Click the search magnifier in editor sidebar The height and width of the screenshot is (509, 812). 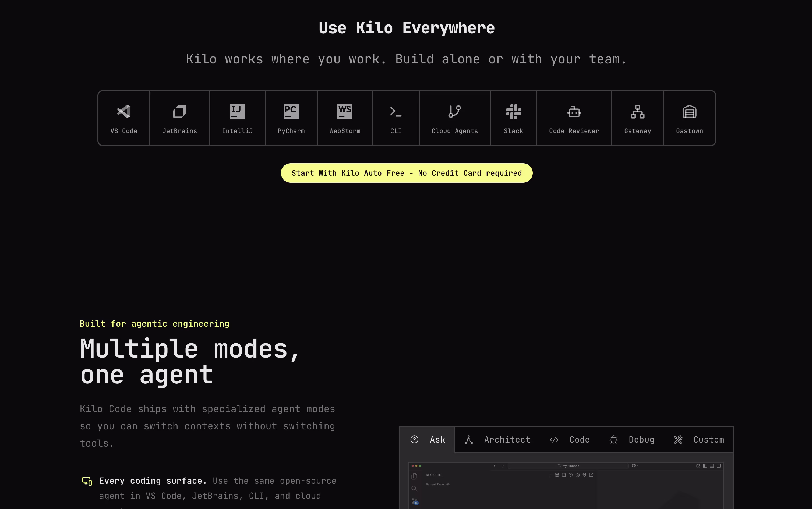point(414,489)
